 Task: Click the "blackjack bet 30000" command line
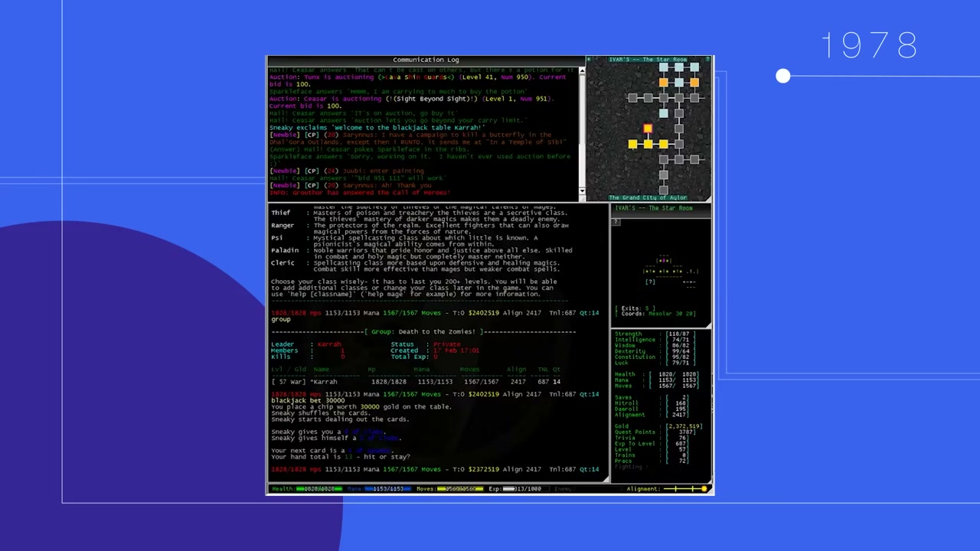(x=308, y=400)
